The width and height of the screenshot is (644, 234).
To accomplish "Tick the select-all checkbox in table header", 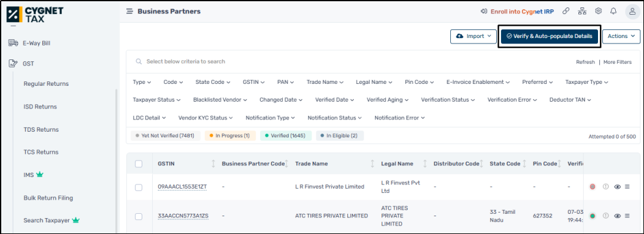I will (139, 164).
